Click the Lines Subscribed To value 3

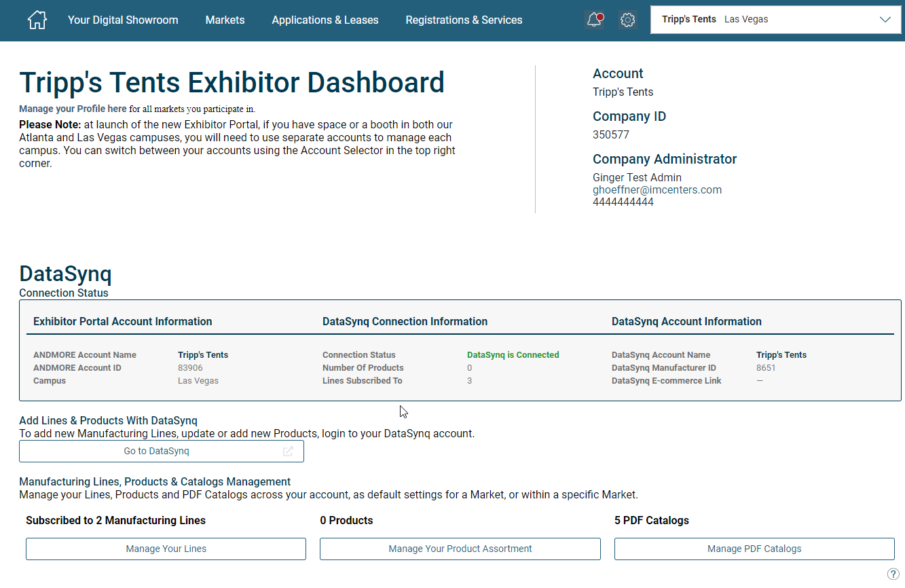pos(470,381)
